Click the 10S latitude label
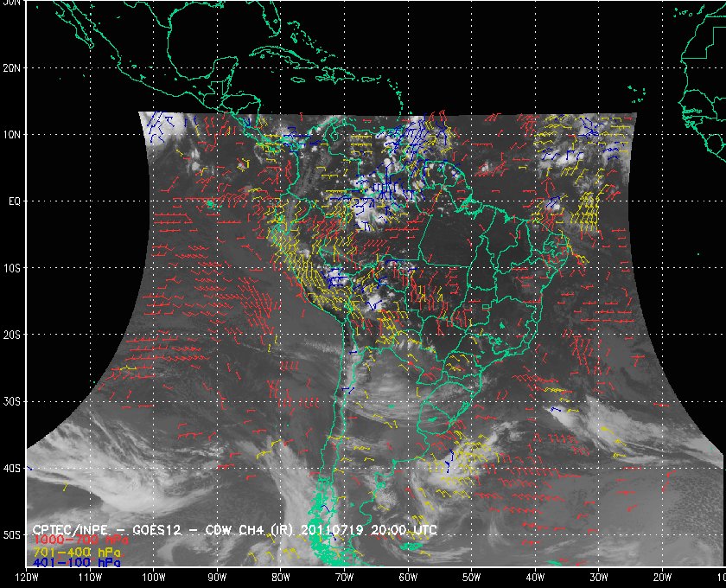726x588 pixels. coord(11,268)
